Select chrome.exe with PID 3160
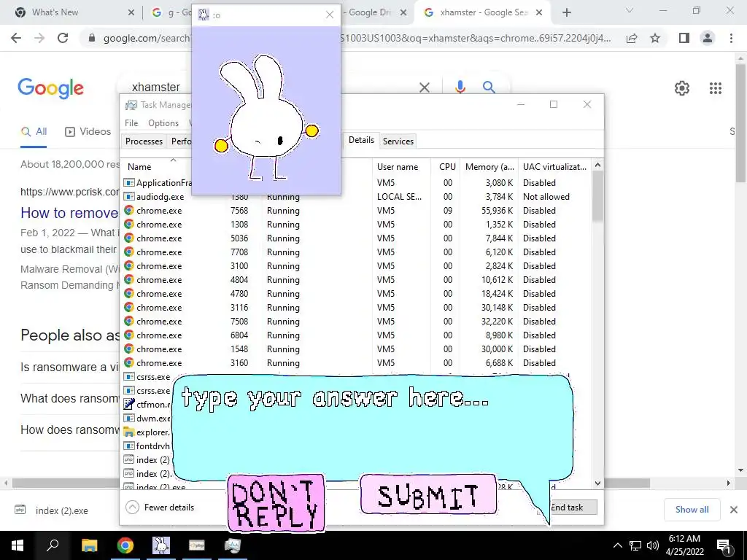Screen dimensions: 747x560 (x=356, y=363)
